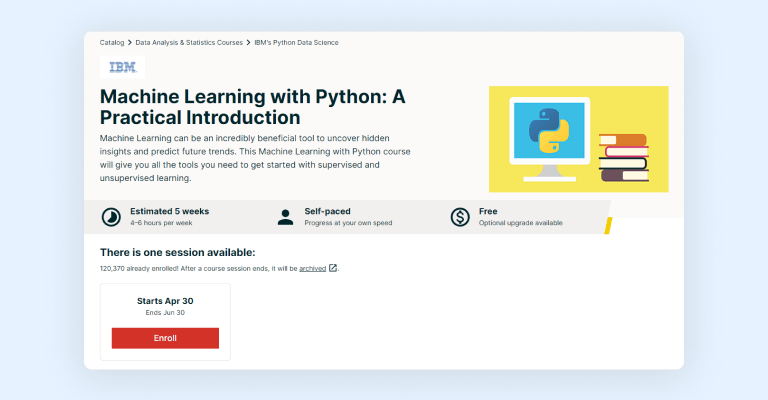Click the chevron before IBM's Python Data Science

click(x=275, y=43)
